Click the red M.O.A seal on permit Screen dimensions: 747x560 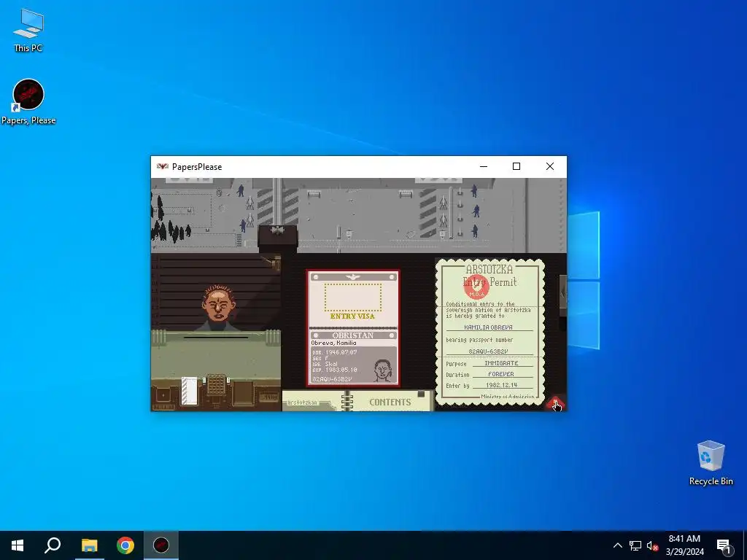(476, 287)
